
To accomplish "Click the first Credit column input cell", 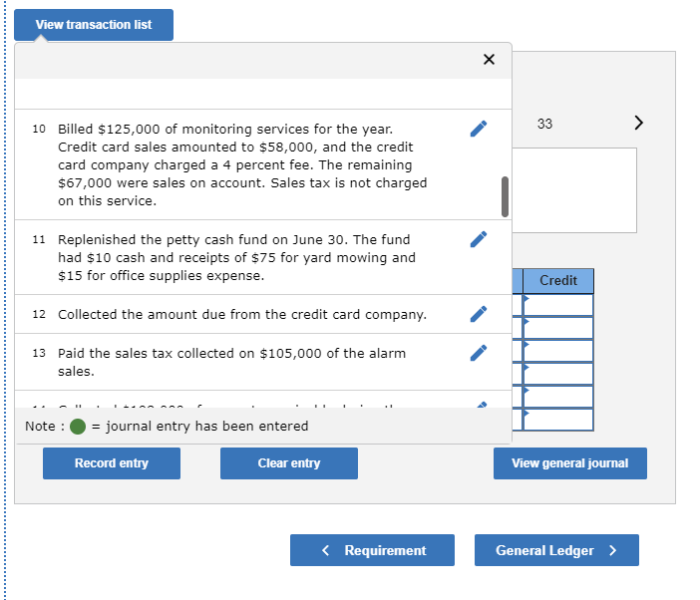I will [x=559, y=305].
